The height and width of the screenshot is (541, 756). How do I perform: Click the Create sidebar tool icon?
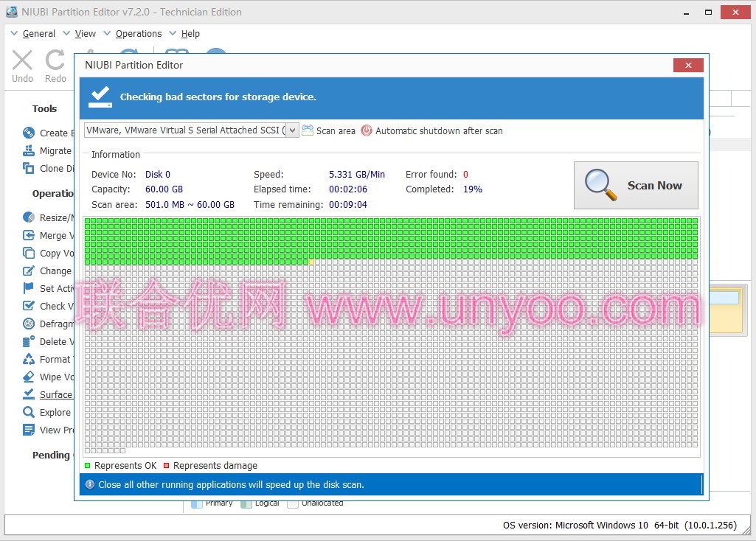[x=29, y=133]
